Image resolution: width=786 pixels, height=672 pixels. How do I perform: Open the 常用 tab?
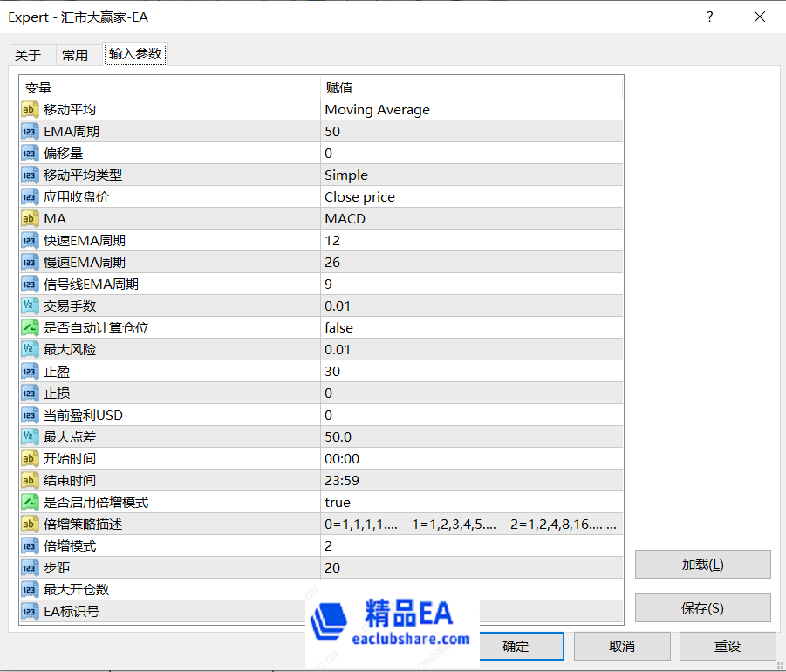75,55
